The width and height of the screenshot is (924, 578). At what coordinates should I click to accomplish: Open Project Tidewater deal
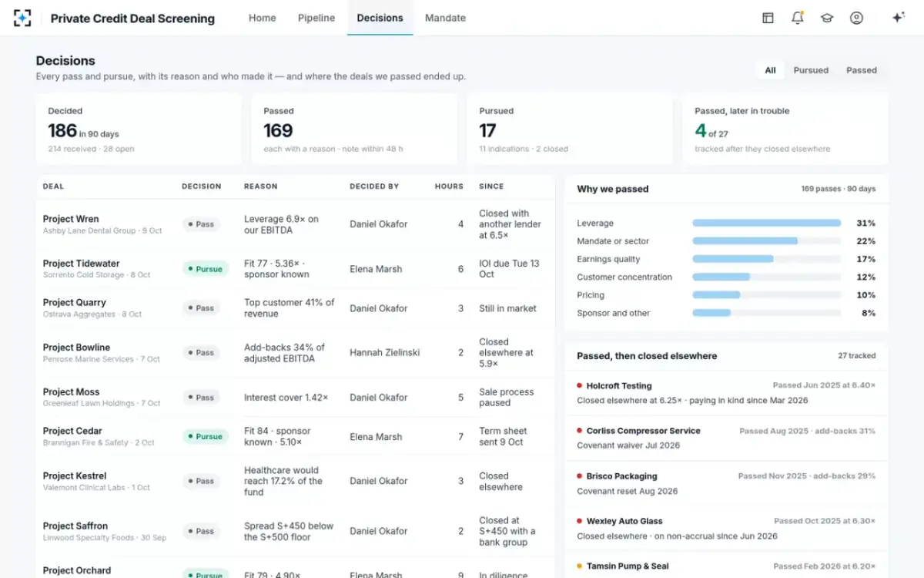click(81, 264)
